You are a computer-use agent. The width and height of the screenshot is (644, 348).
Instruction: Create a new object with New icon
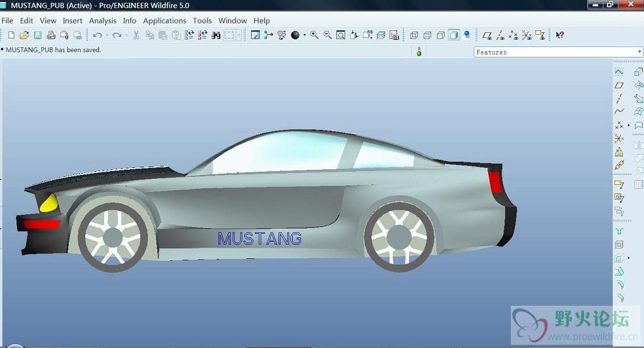pyautogui.click(x=11, y=35)
